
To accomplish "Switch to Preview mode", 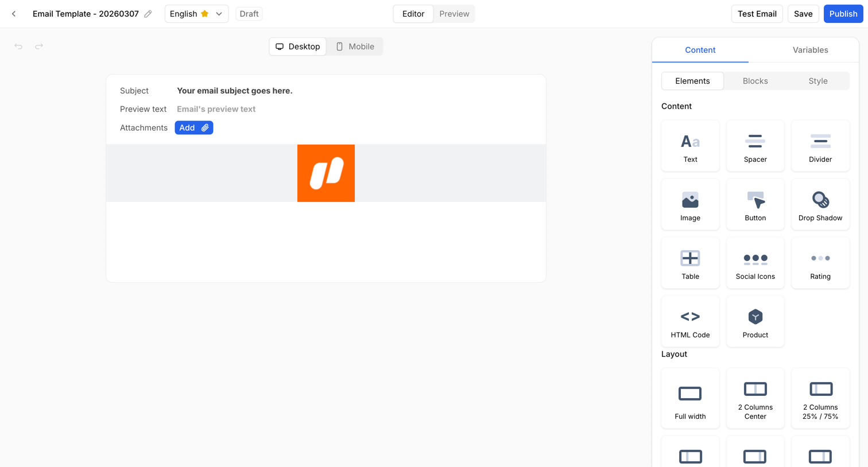I will coord(454,14).
